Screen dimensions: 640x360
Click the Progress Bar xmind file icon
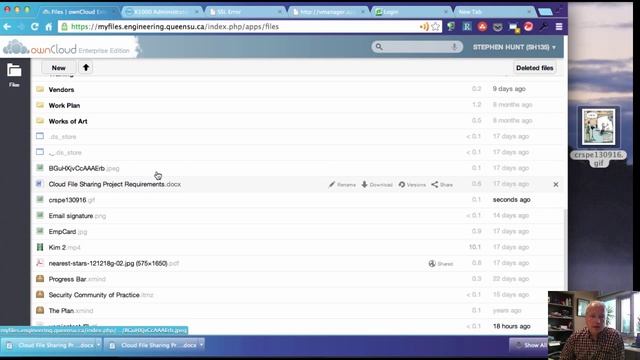click(40, 279)
